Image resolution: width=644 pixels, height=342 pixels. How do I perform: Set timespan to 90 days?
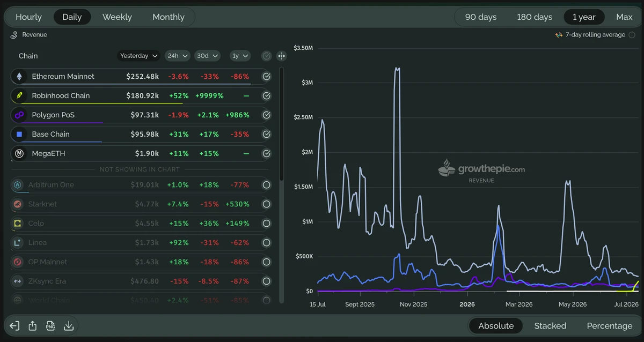point(481,17)
